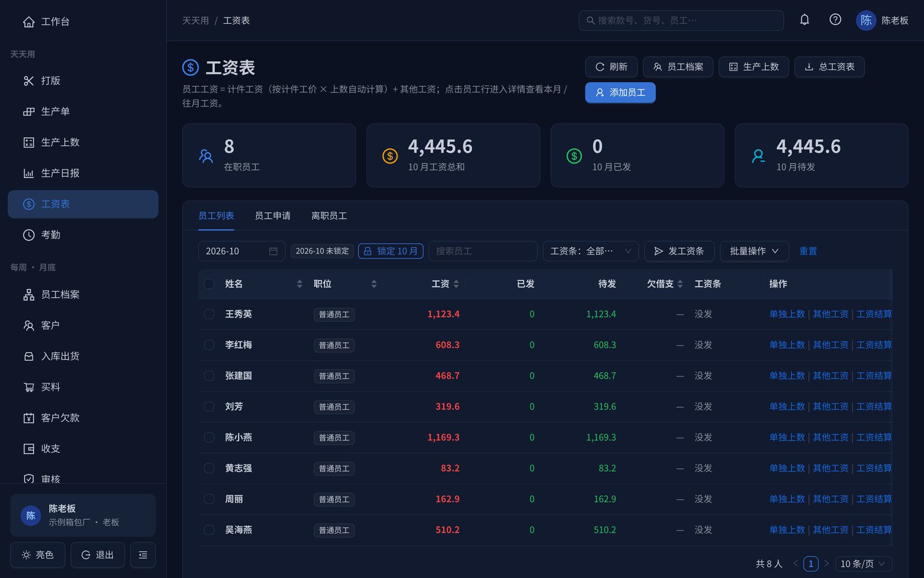Open 买料 cart item in sidebar

[83, 387]
